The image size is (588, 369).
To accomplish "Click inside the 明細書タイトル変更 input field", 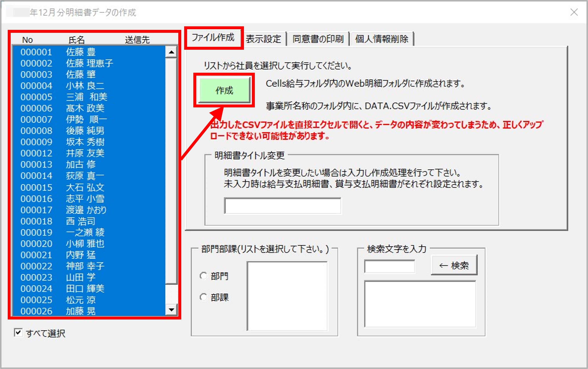I will coord(282,206).
